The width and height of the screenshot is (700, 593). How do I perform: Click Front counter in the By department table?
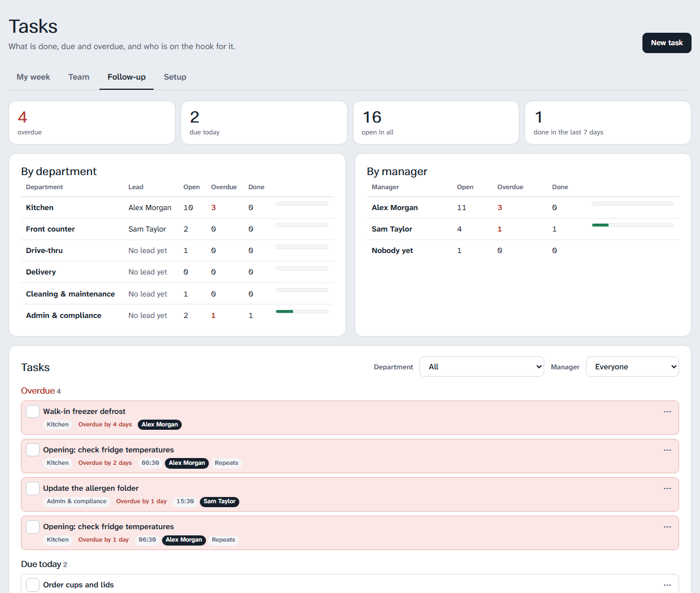(50, 229)
